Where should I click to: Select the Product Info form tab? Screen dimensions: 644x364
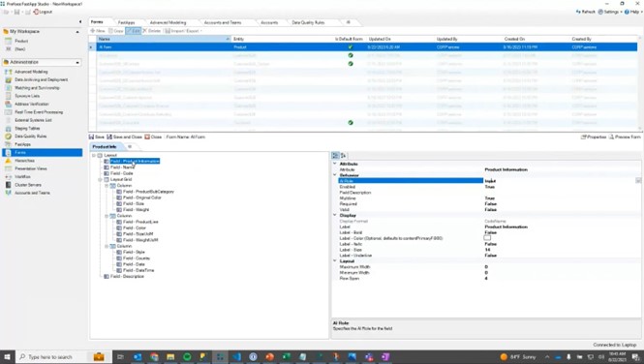[x=105, y=146]
